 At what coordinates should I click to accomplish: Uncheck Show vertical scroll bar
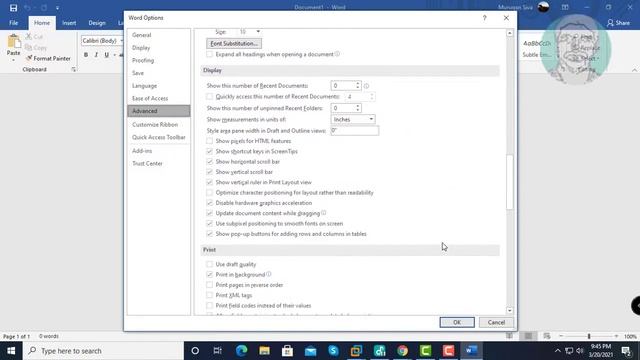(209, 172)
